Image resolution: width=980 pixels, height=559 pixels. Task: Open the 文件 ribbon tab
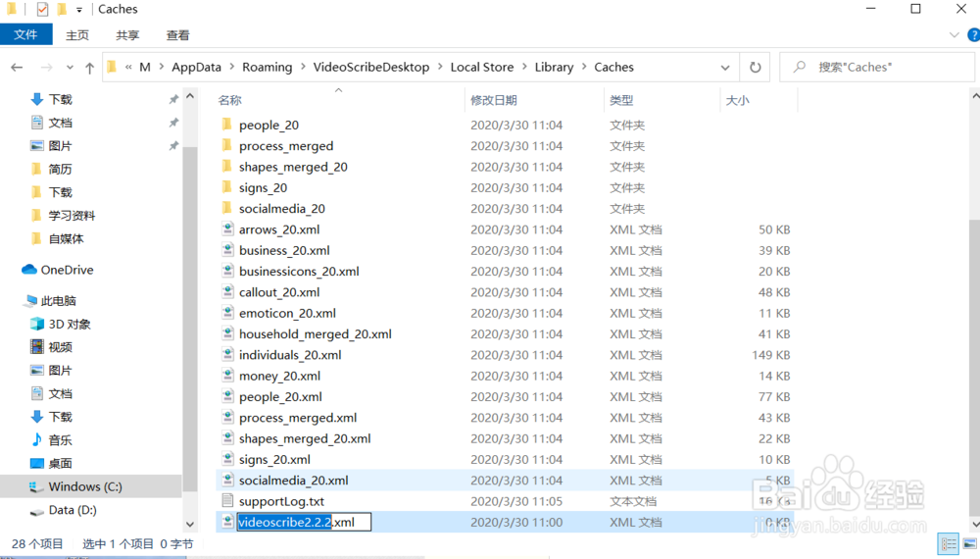pyautogui.click(x=25, y=34)
